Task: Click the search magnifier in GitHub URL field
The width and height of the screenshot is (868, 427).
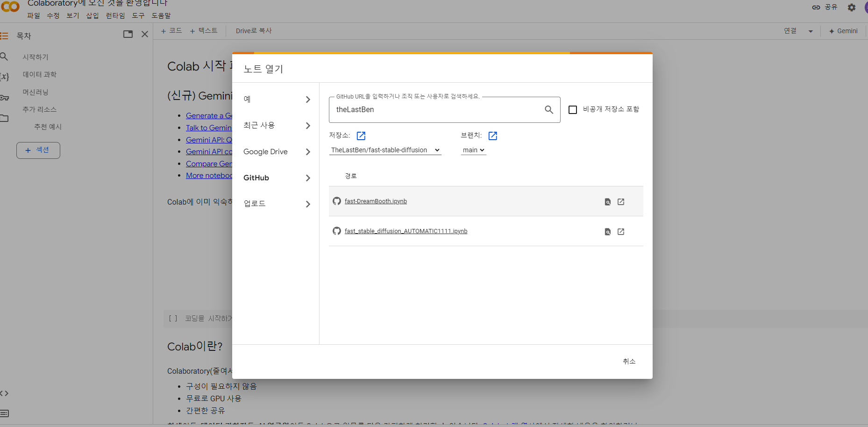Action: 549,110
